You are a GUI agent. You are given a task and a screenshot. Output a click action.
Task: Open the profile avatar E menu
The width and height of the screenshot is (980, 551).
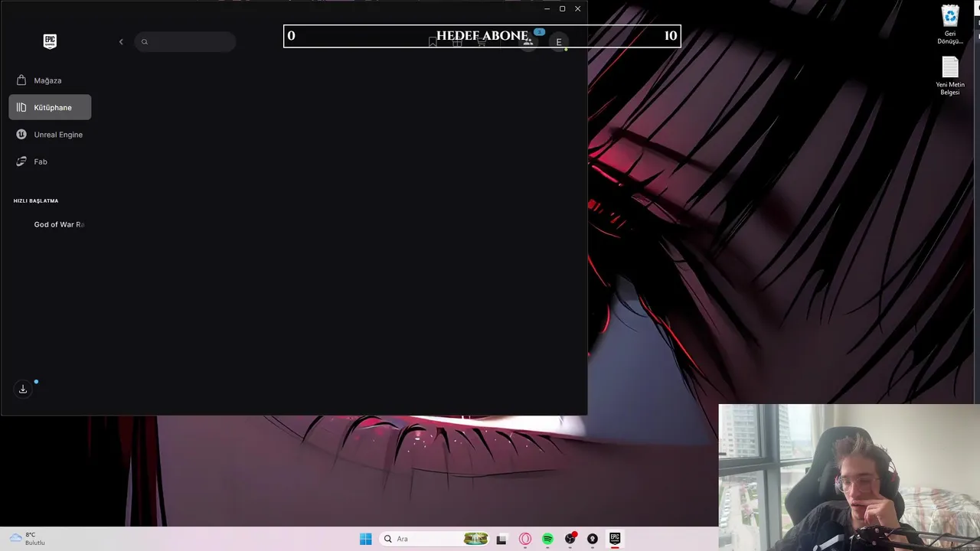click(559, 42)
